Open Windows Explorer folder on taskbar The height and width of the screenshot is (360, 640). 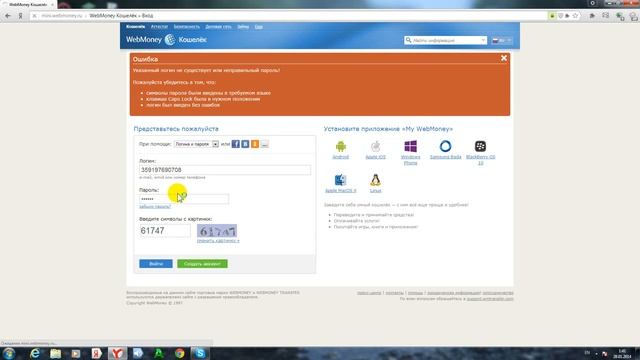(x=56, y=353)
